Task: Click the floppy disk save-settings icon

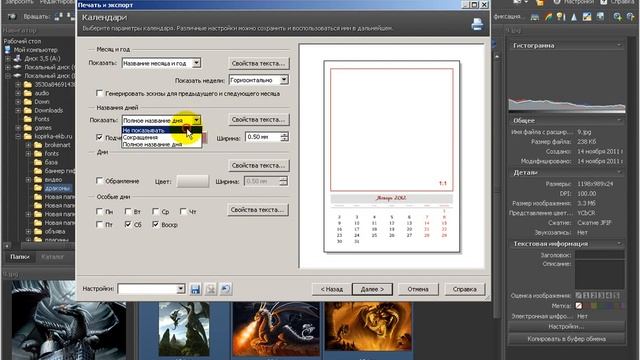Action: [x=196, y=289]
